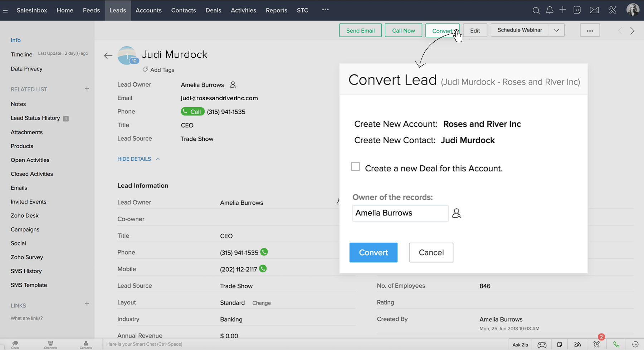Click the Zia handwriting icon in bottom bar
Screen dimensions: 644x350
(577, 345)
